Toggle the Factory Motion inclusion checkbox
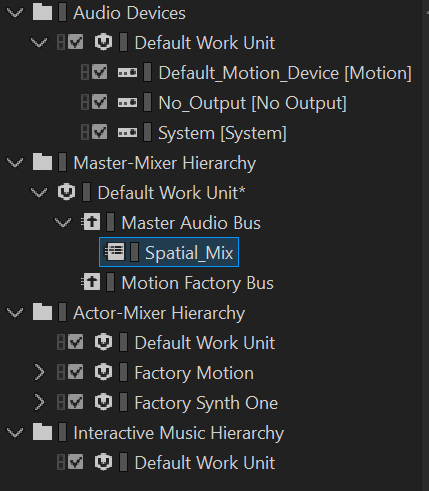The width and height of the screenshot is (429, 491). 76,372
